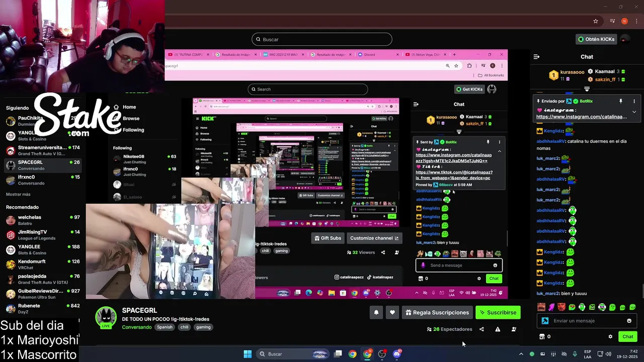Open Streameruniversita... channel in sidebar
This screenshot has width=644, height=362.
tap(43, 150)
